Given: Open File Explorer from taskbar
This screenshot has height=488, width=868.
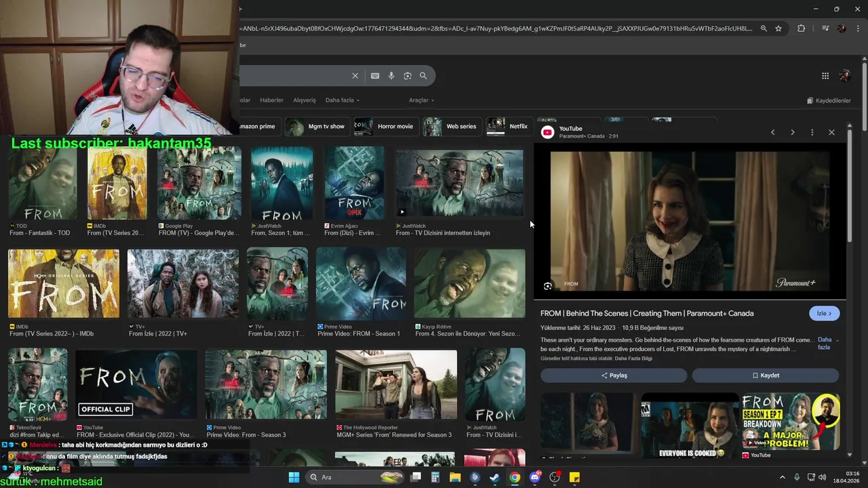Looking at the screenshot, I should 455,477.
